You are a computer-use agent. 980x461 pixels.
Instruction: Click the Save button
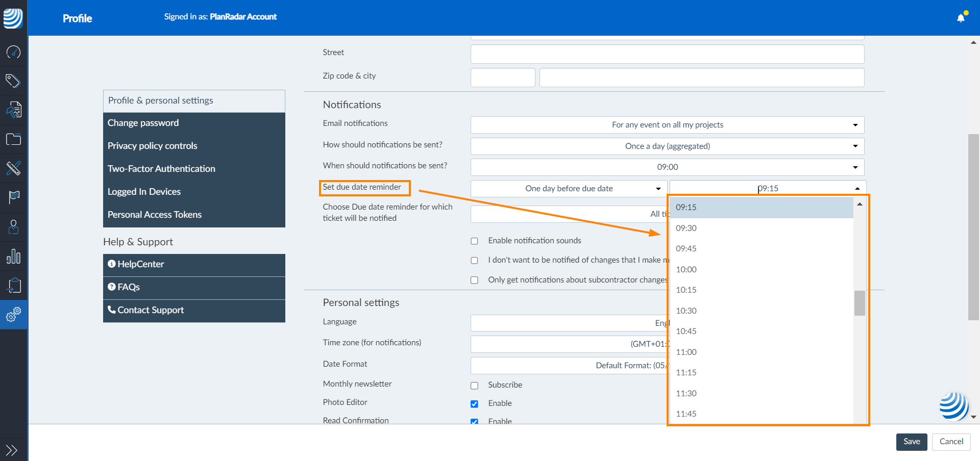(x=912, y=442)
